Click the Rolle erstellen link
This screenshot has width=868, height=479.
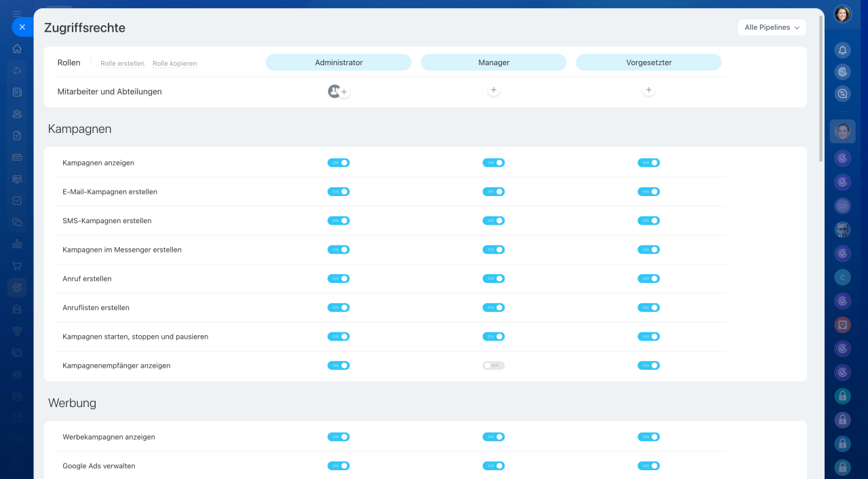[122, 64]
